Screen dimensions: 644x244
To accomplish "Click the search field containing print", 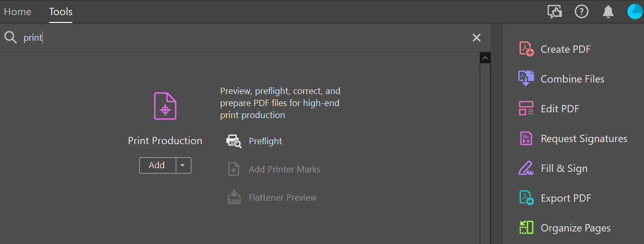I will coord(245,38).
